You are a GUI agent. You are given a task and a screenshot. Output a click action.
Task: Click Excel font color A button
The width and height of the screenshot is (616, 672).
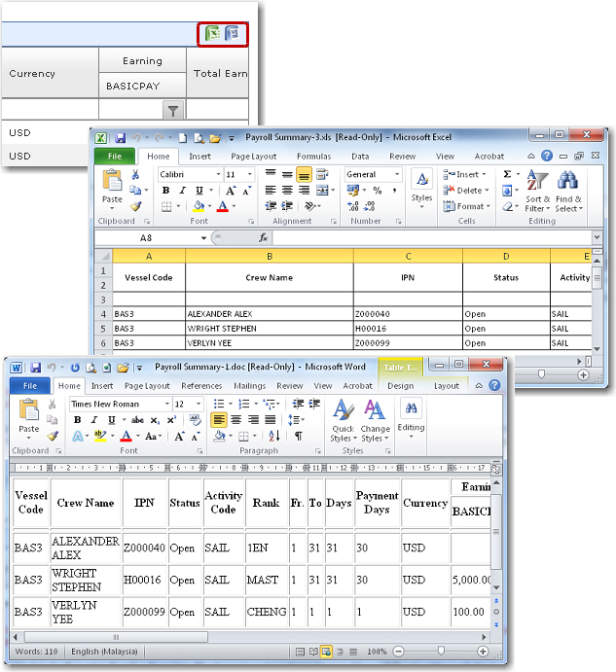point(223,206)
